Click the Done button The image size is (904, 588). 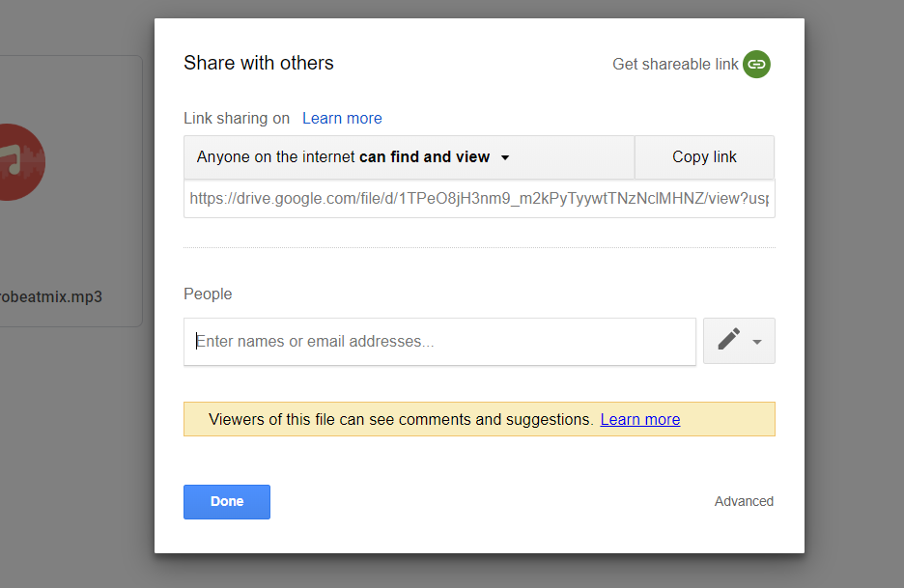point(227,501)
